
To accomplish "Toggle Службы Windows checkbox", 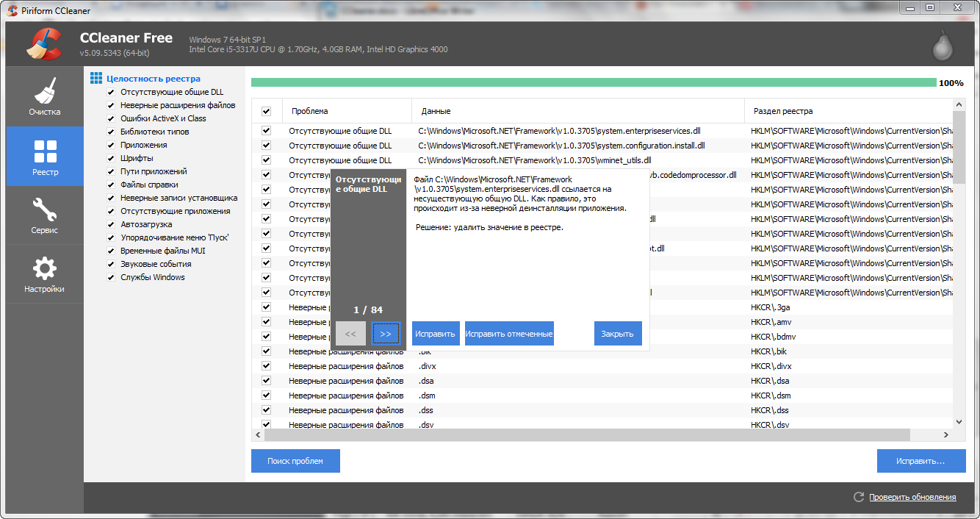I will click(111, 277).
